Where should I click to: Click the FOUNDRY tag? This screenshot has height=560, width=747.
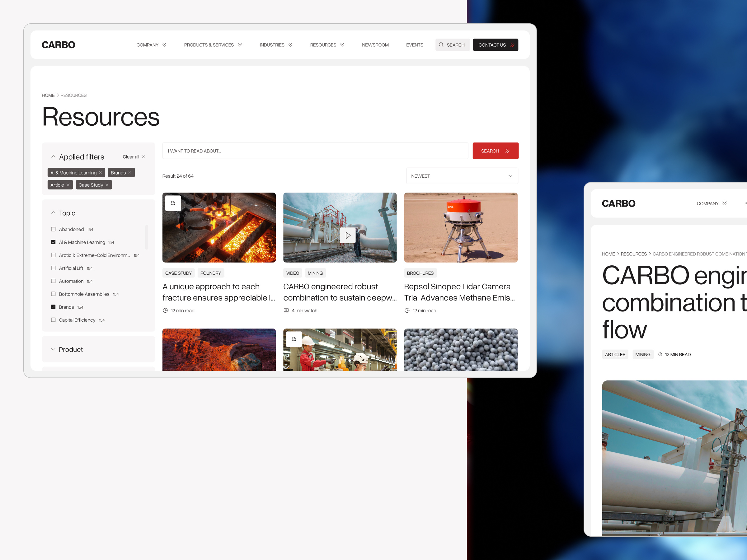pos(211,273)
